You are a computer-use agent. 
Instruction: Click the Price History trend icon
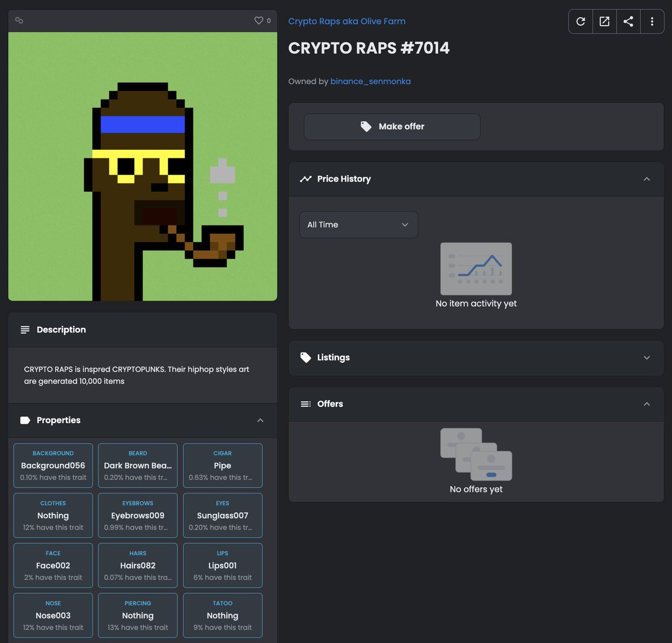[306, 179]
